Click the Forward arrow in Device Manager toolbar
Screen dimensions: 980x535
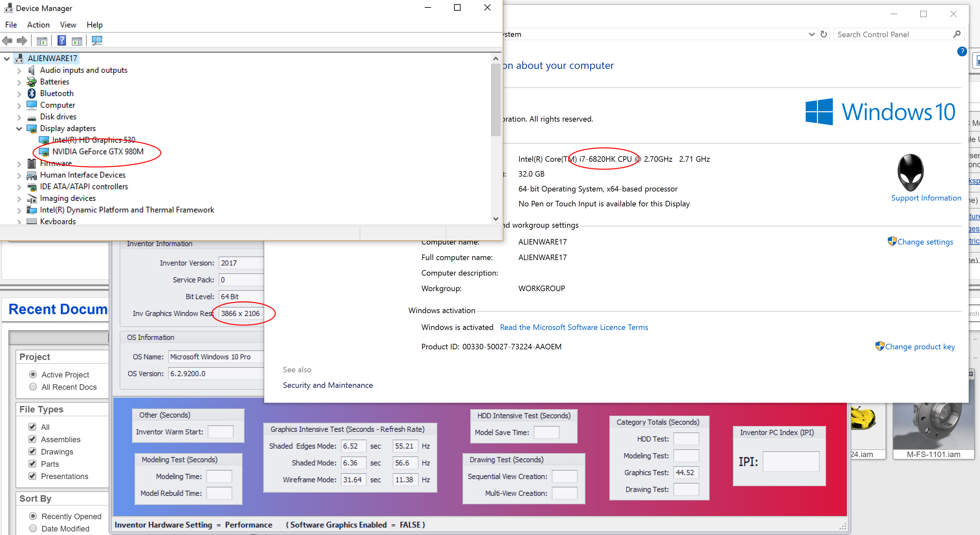coord(22,40)
